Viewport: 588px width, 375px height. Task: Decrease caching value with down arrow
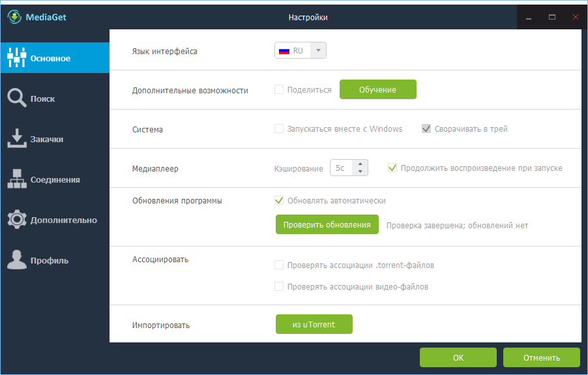point(360,172)
